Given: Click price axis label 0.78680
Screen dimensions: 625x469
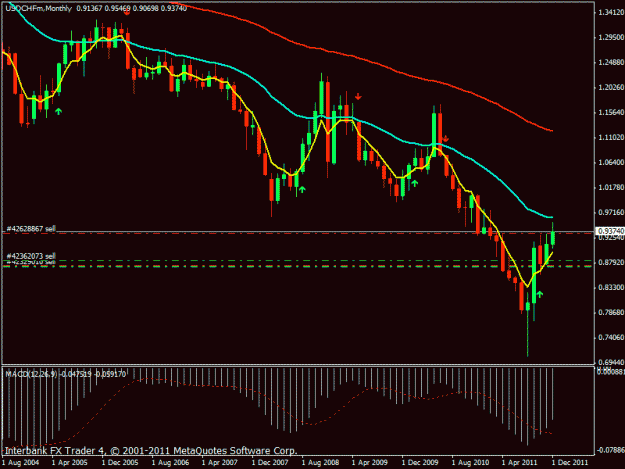Looking at the screenshot, I should [611, 312].
